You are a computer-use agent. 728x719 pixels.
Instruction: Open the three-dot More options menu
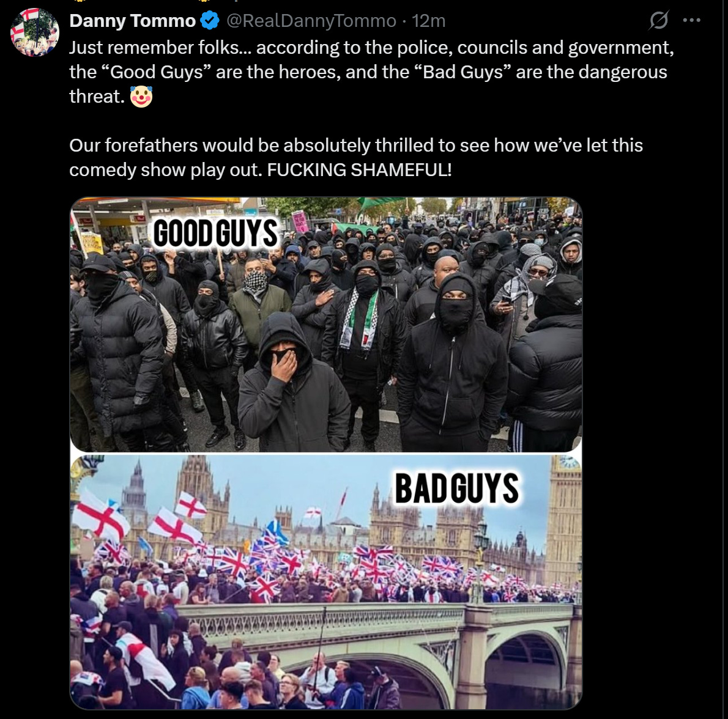[x=692, y=20]
